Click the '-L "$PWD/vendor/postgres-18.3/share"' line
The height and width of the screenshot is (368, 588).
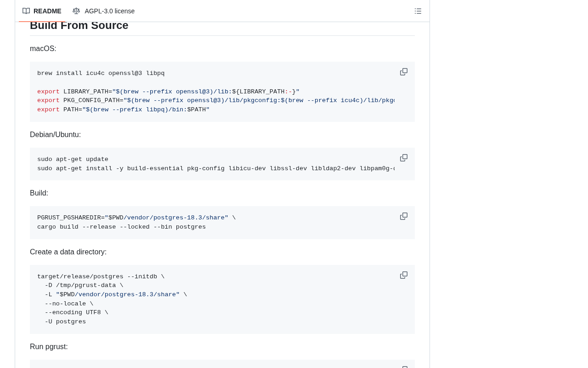coord(116,295)
